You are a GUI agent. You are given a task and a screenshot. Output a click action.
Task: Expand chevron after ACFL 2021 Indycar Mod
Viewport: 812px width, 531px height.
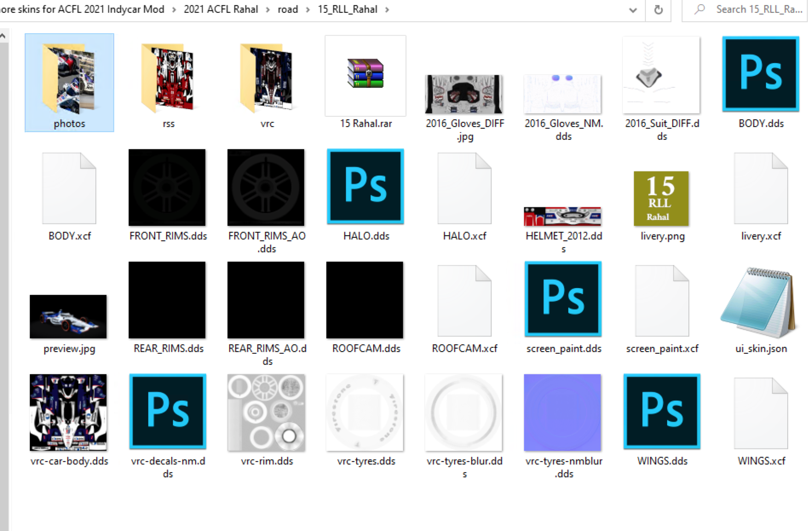pyautogui.click(x=174, y=10)
